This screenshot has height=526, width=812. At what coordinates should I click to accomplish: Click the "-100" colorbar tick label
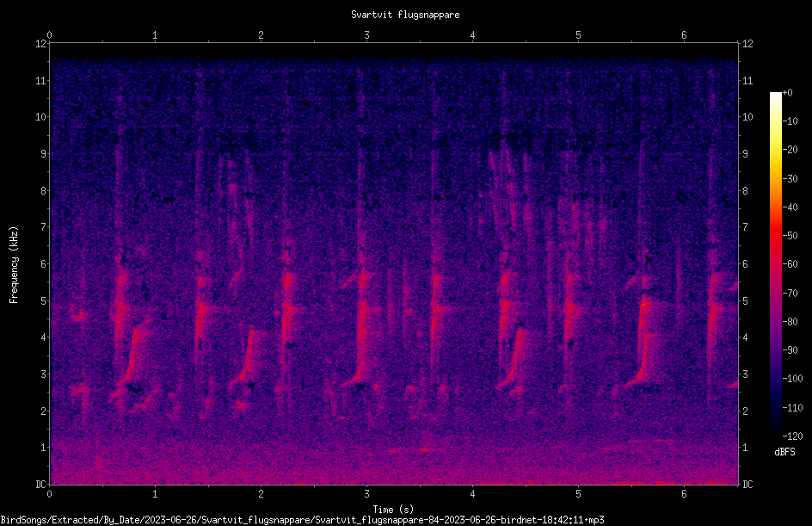793,379
